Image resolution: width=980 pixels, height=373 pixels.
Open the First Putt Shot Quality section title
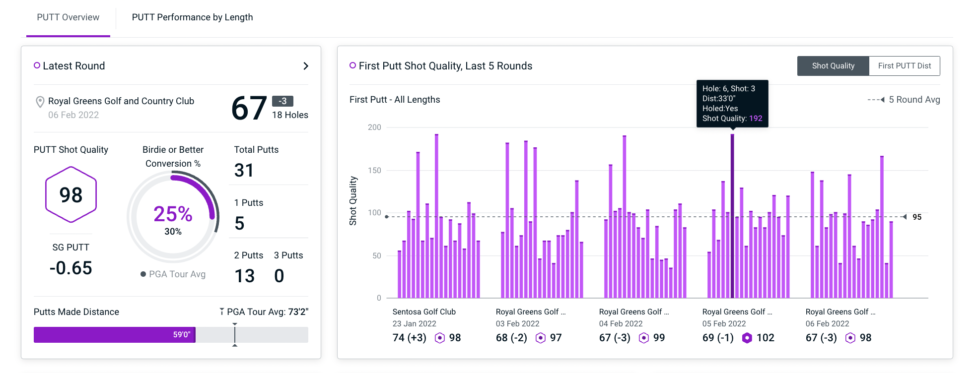pos(445,66)
